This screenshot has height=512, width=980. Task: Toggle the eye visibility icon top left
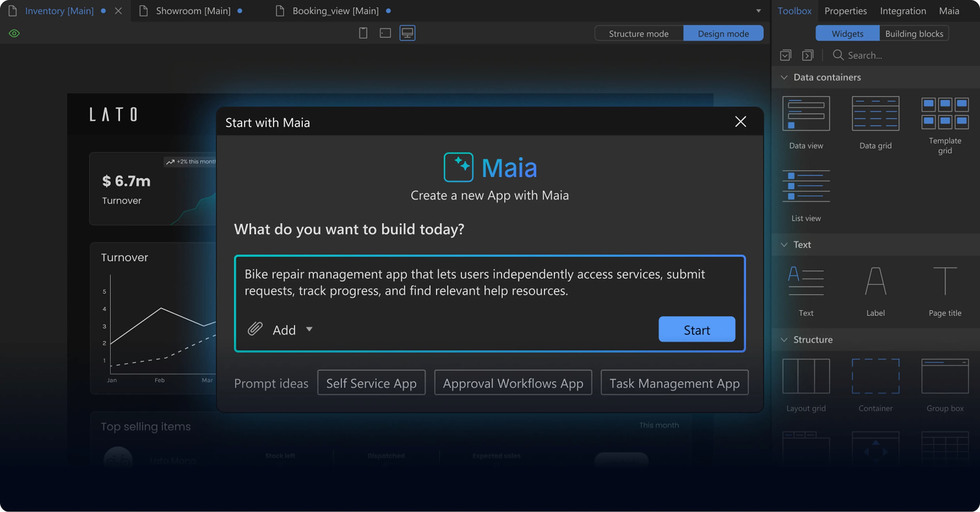click(x=14, y=33)
